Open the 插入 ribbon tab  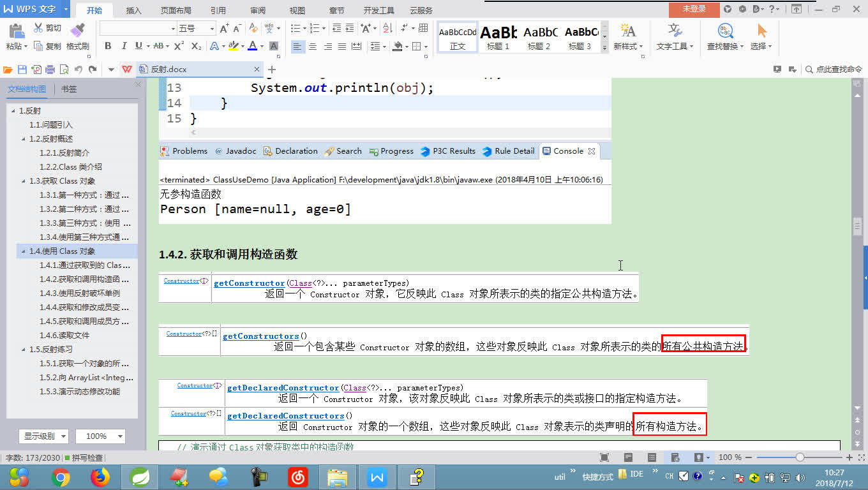pyautogui.click(x=134, y=10)
